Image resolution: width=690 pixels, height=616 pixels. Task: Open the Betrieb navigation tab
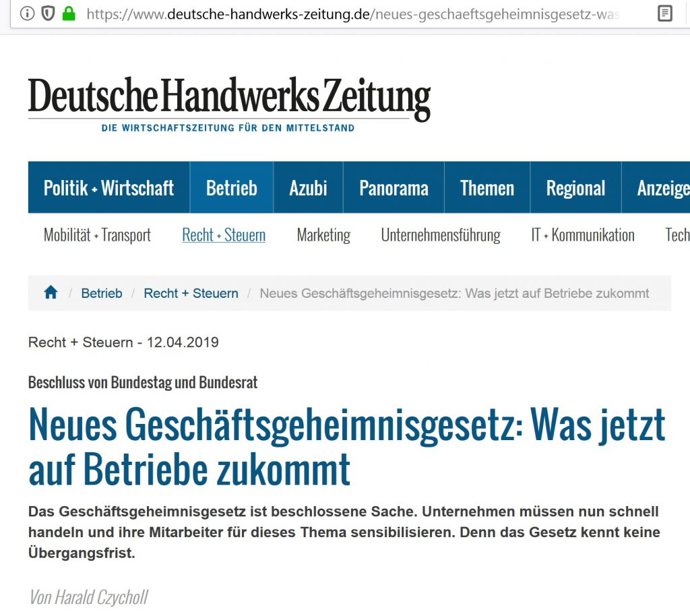pyautogui.click(x=232, y=188)
